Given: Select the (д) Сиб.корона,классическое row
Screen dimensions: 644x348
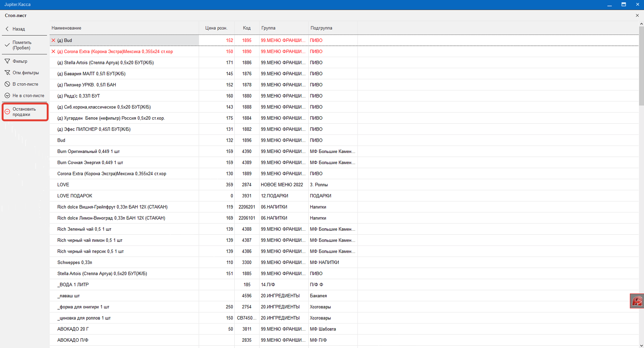Looking at the screenshot, I should coord(344,107).
